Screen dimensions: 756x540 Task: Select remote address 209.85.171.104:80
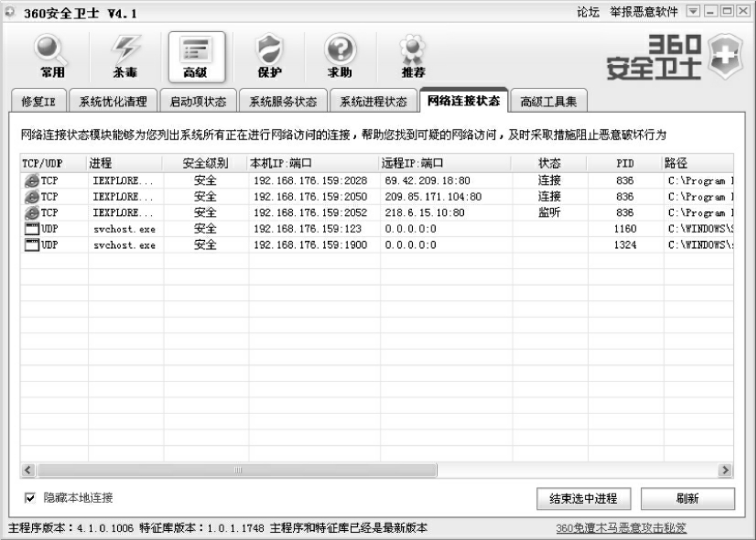(x=433, y=197)
